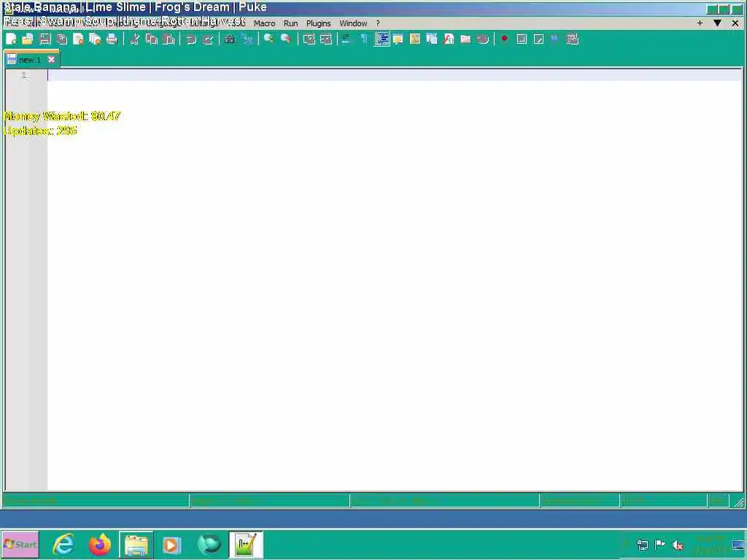The width and height of the screenshot is (747, 560).
Task: Launch Internet Explorer from the taskbar
Action: pos(63,544)
